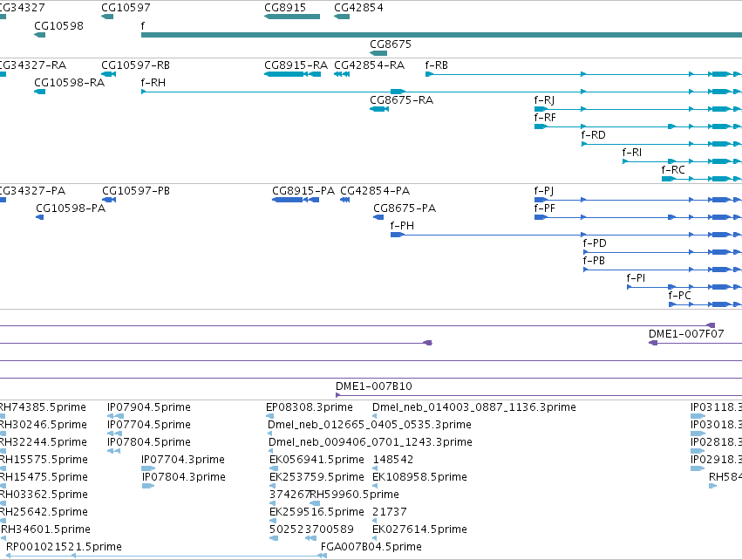Image resolution: width=742 pixels, height=560 pixels.
Task: Select EST RH15475.5prime
Action: 44,477
